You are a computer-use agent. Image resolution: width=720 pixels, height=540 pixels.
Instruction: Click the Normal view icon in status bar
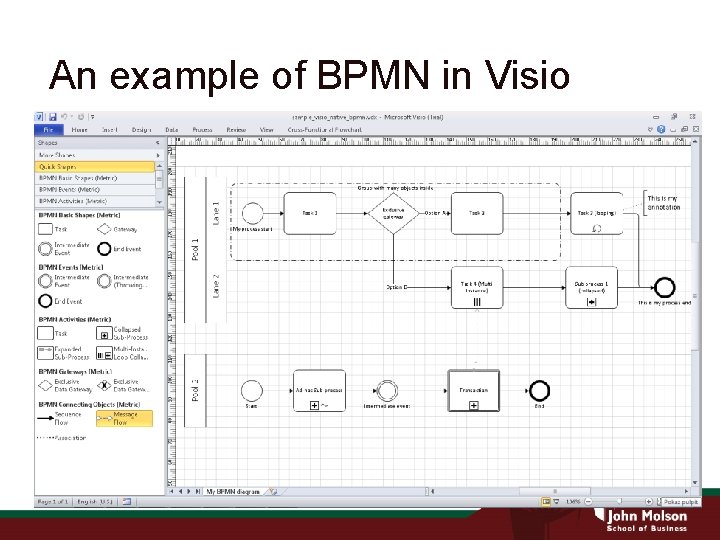[x=546, y=501]
